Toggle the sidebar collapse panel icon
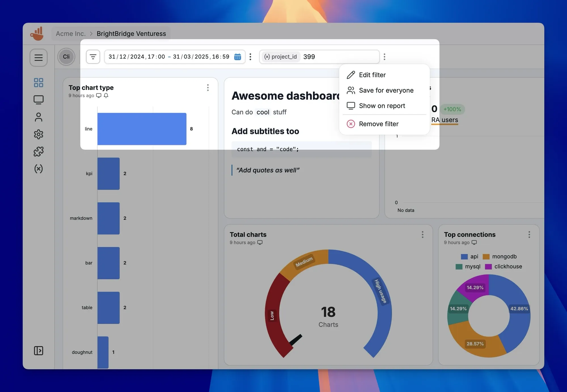 point(39,351)
